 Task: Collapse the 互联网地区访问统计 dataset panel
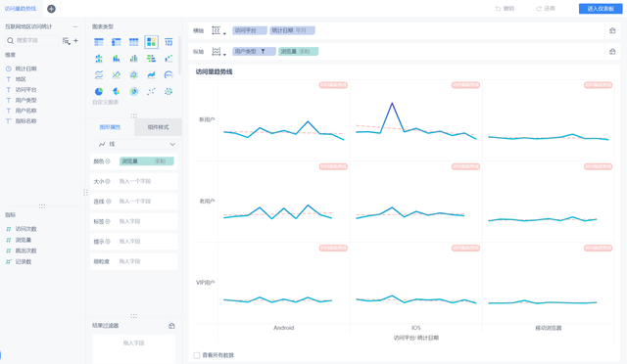pos(75,26)
